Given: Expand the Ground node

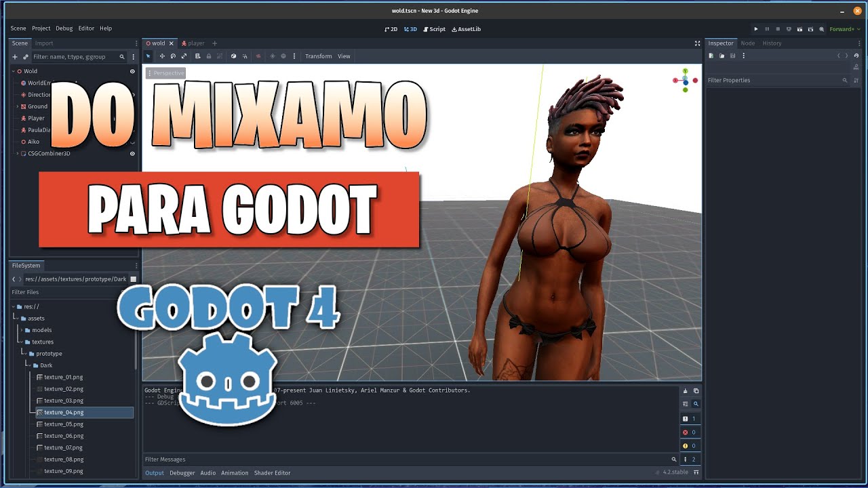Looking at the screenshot, I should coord(18,106).
